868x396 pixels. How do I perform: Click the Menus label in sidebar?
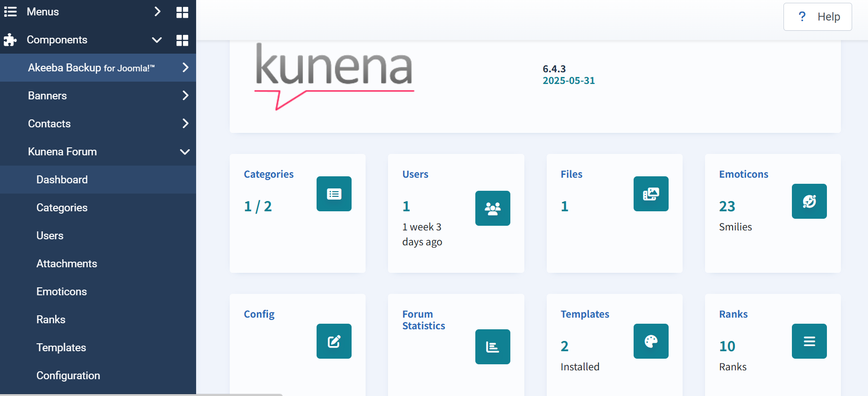coord(42,12)
